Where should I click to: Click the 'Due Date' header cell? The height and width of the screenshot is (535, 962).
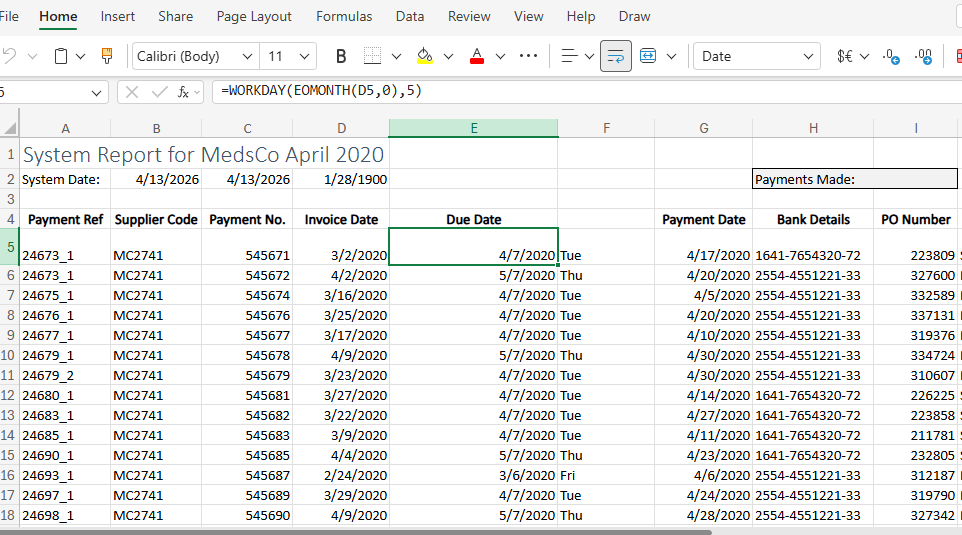click(474, 219)
